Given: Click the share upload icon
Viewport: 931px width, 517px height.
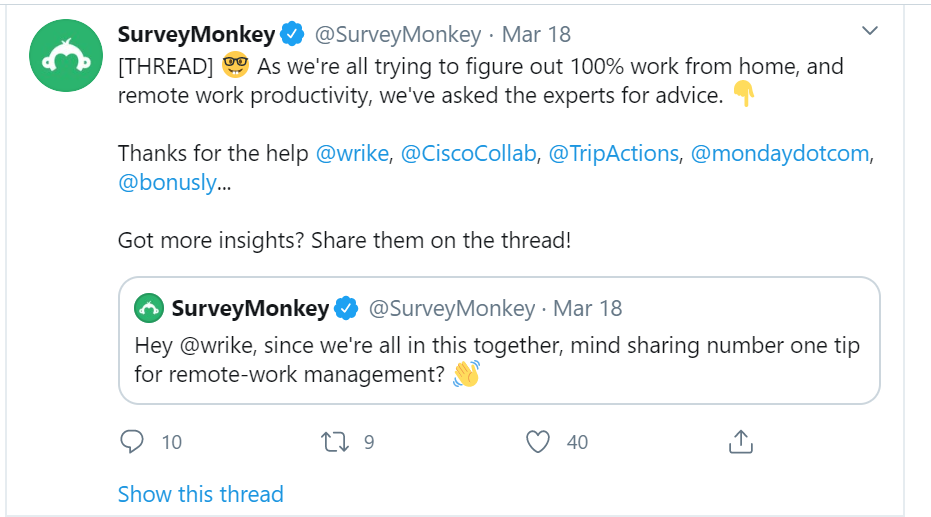Looking at the screenshot, I should click(x=740, y=442).
